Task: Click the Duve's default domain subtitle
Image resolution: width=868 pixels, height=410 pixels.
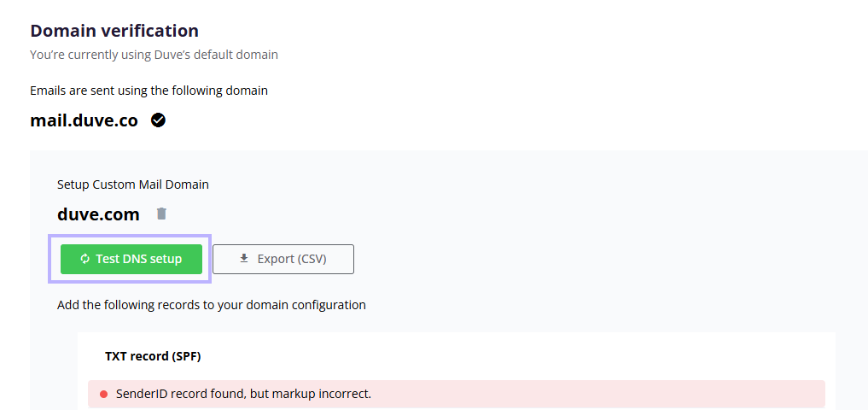Action: (x=154, y=55)
